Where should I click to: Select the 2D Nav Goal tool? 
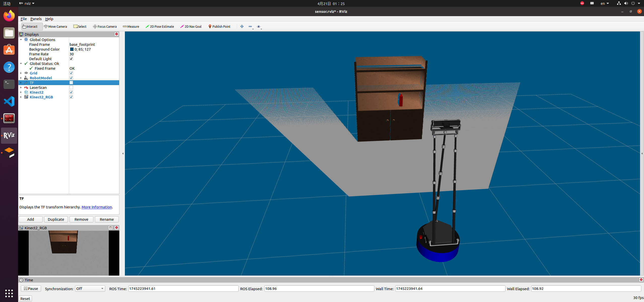pos(191,26)
